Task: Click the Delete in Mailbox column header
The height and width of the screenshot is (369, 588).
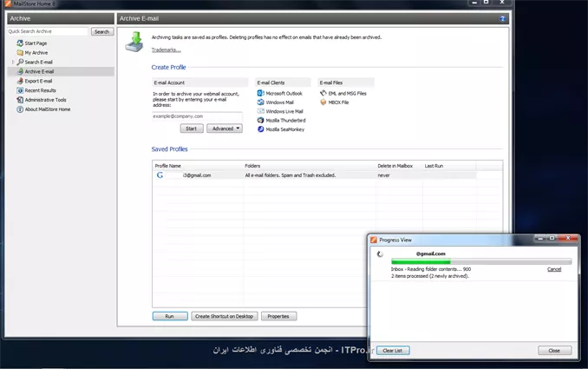Action: 395,166
